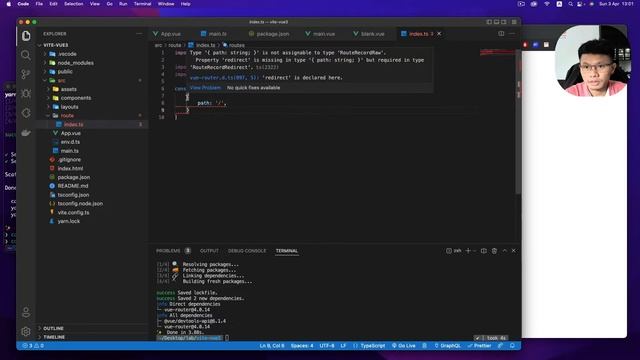
Task: Click the GraphQL status bar item
Action: (447, 346)
